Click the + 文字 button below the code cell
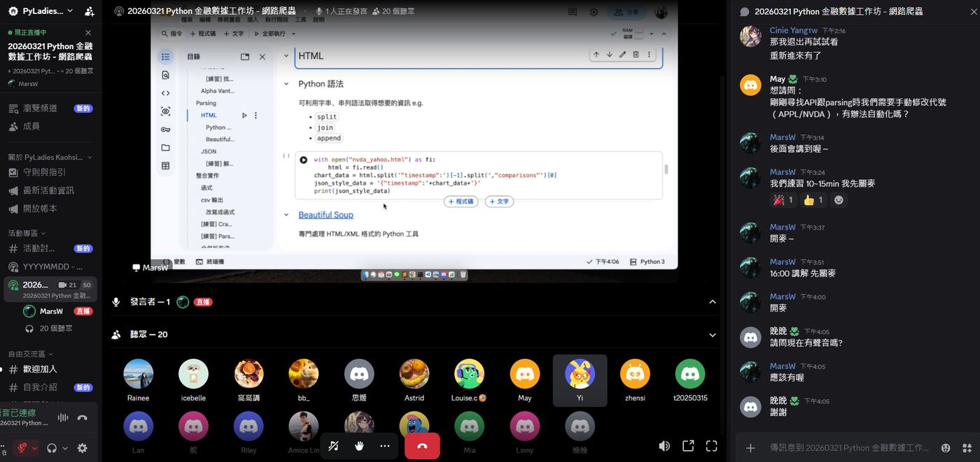980x462 pixels. pos(499,202)
